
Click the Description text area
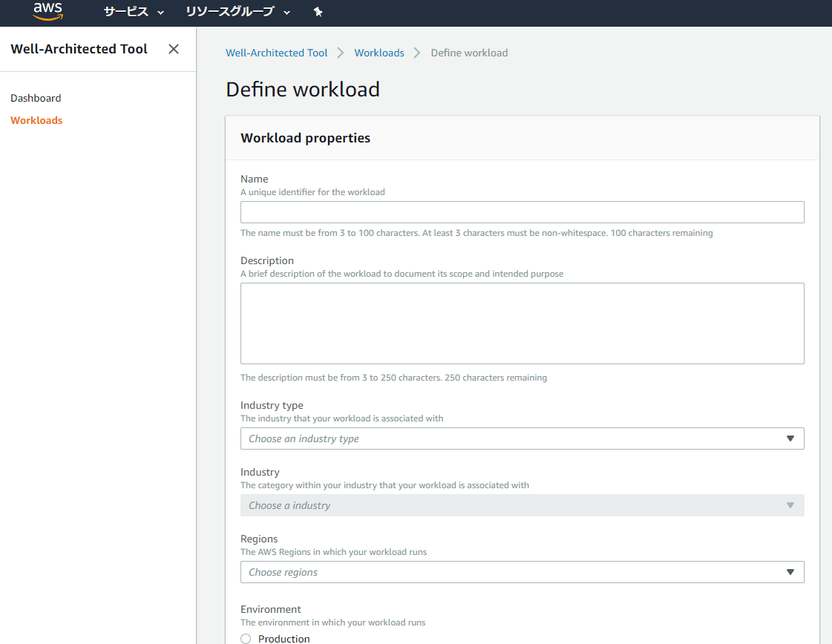[522, 323]
